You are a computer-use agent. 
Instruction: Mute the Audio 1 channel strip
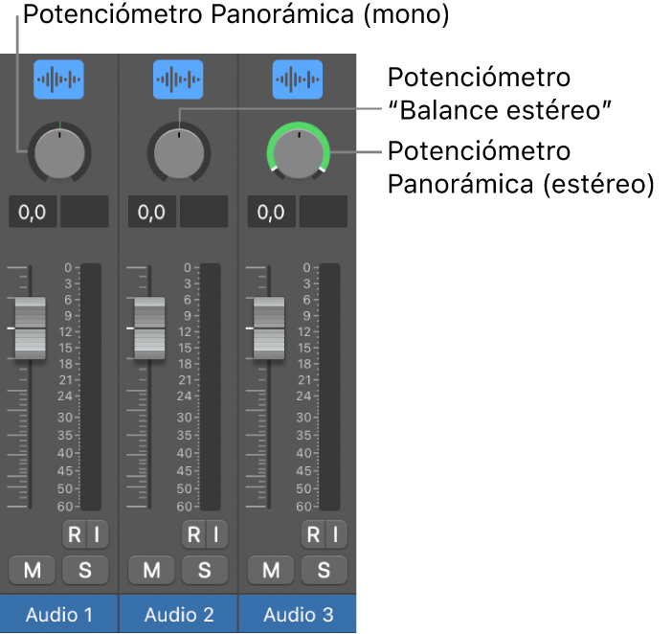tap(33, 571)
